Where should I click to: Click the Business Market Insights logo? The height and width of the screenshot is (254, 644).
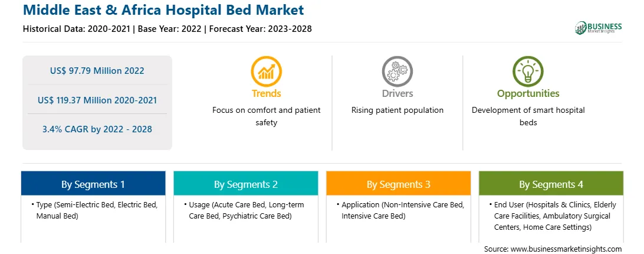598,28
